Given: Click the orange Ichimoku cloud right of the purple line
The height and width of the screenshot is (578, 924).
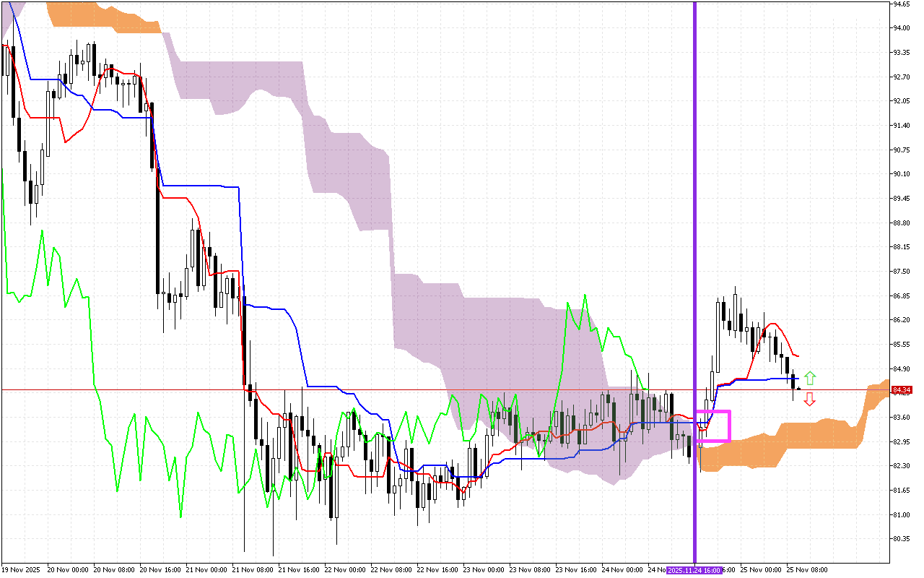Looking at the screenshot, I should 794,436.
